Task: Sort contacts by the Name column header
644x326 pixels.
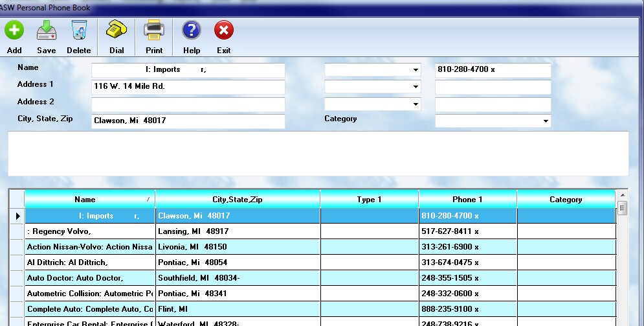Action: click(x=85, y=200)
